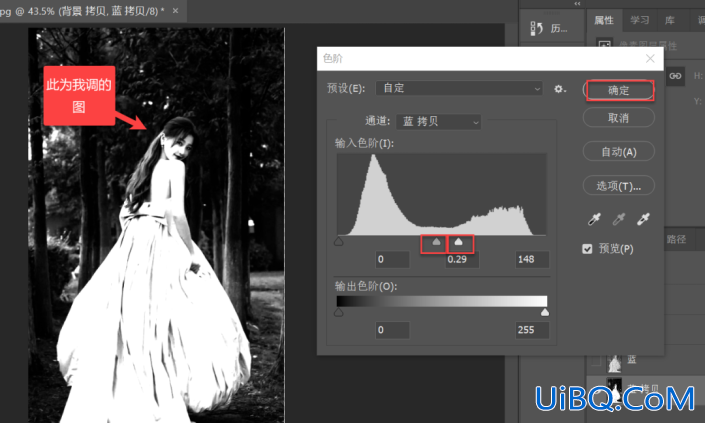Click the midtone value field 0.29
705x423 pixels.
tap(462, 259)
